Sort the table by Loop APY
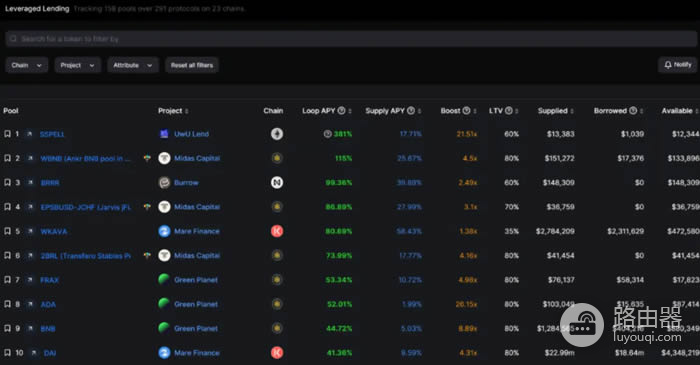The image size is (700, 365). 350,111
